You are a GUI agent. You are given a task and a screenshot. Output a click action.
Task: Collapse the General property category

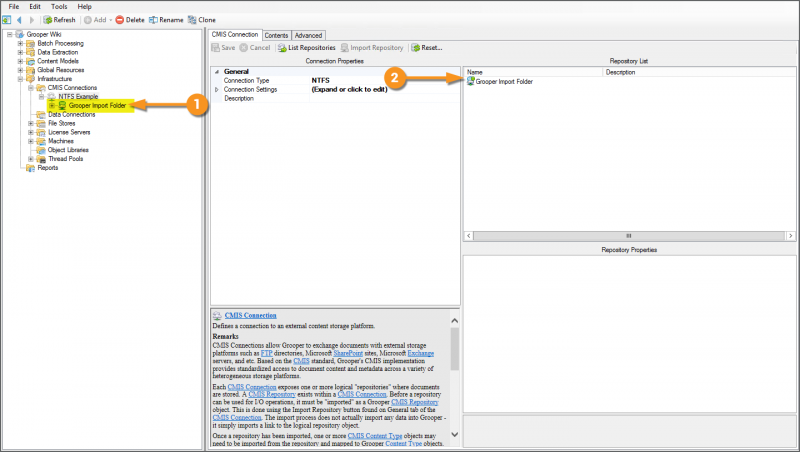coord(217,72)
